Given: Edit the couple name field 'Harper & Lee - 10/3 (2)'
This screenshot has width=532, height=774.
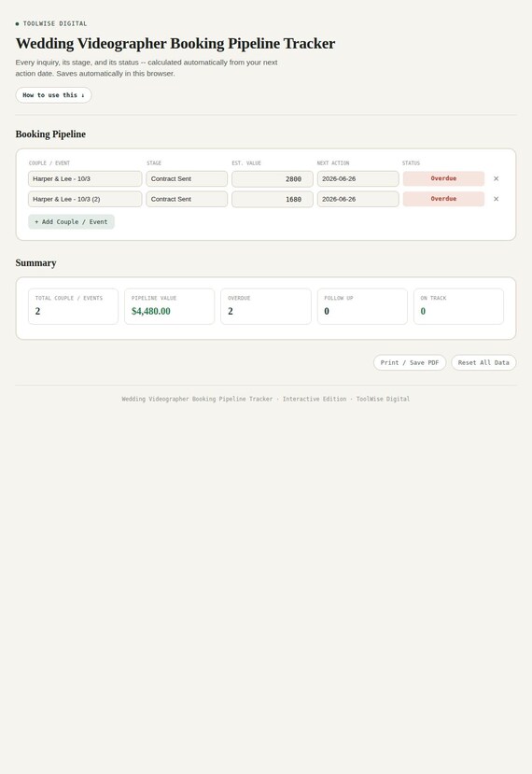Looking at the screenshot, I should (85, 199).
